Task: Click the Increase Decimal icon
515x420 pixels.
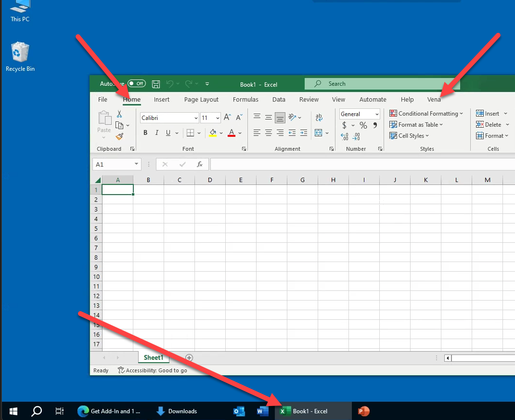Action: (345, 136)
